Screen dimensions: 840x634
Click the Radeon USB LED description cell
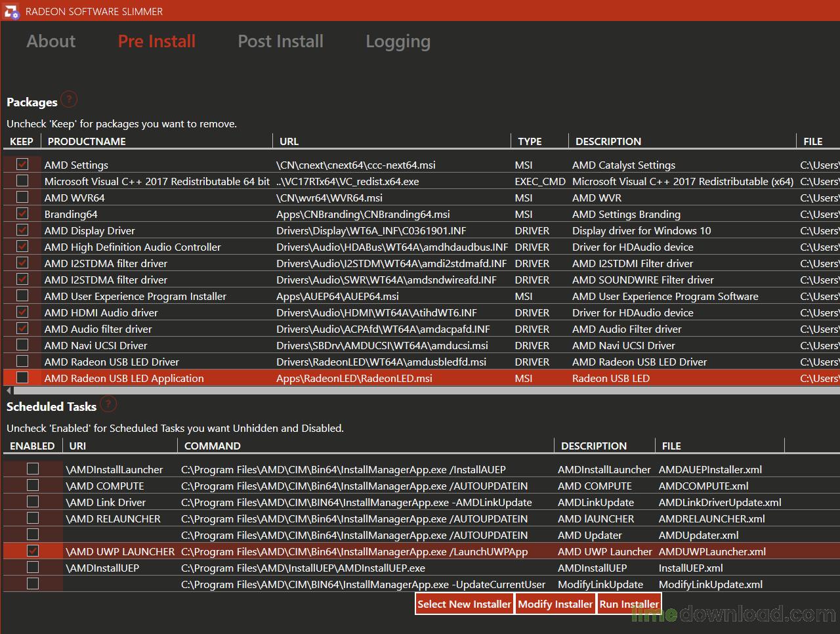[610, 378]
